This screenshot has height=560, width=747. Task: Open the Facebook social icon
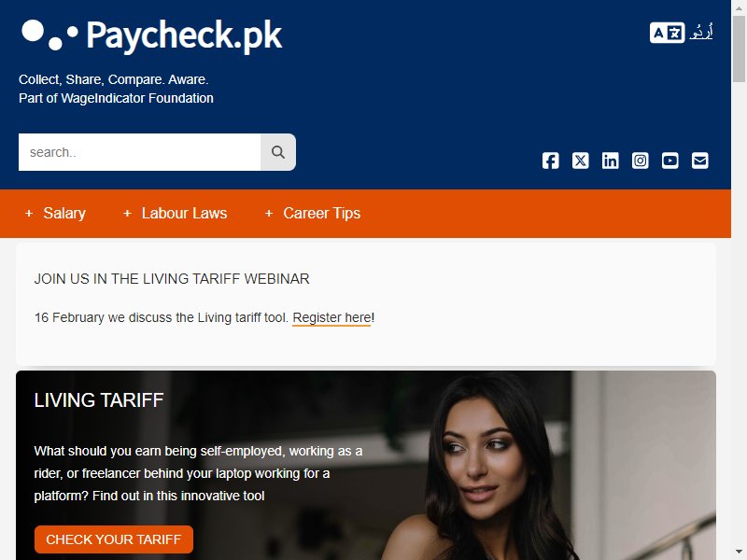[550, 161]
